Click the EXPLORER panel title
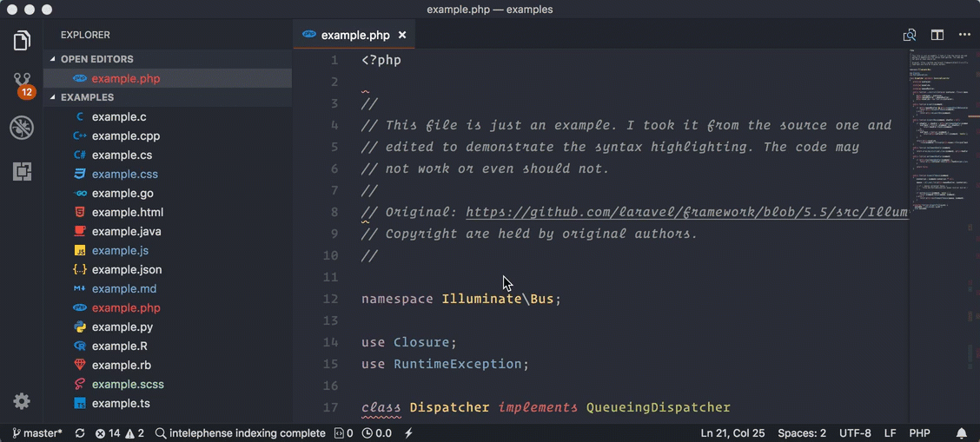The height and width of the screenshot is (442, 980). click(85, 35)
